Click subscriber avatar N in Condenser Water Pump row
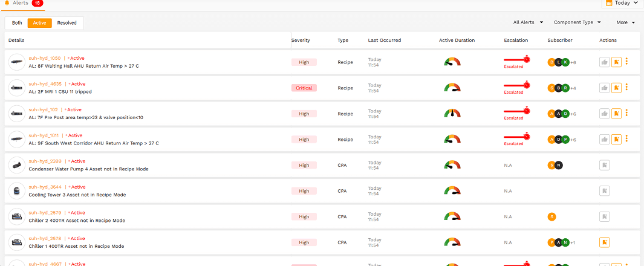The height and width of the screenshot is (266, 644). 558,166
